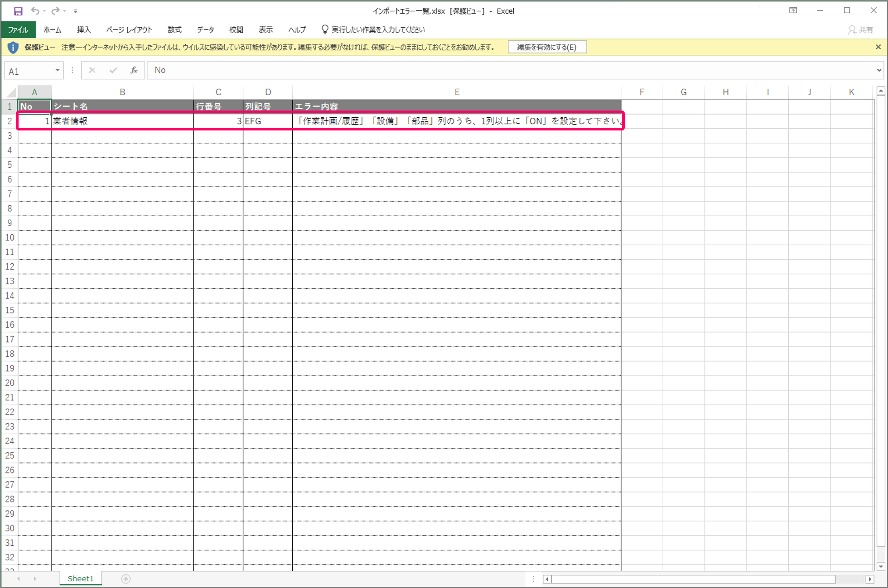Click the Save icon in title bar
This screenshot has width=888, height=588.
[18, 11]
